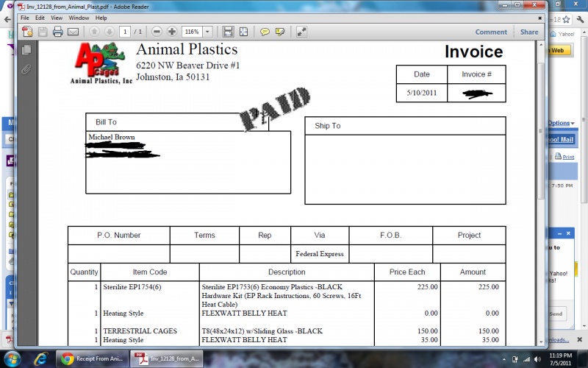
Task: Click the 150.00 amount in the Amount column
Action: point(488,330)
